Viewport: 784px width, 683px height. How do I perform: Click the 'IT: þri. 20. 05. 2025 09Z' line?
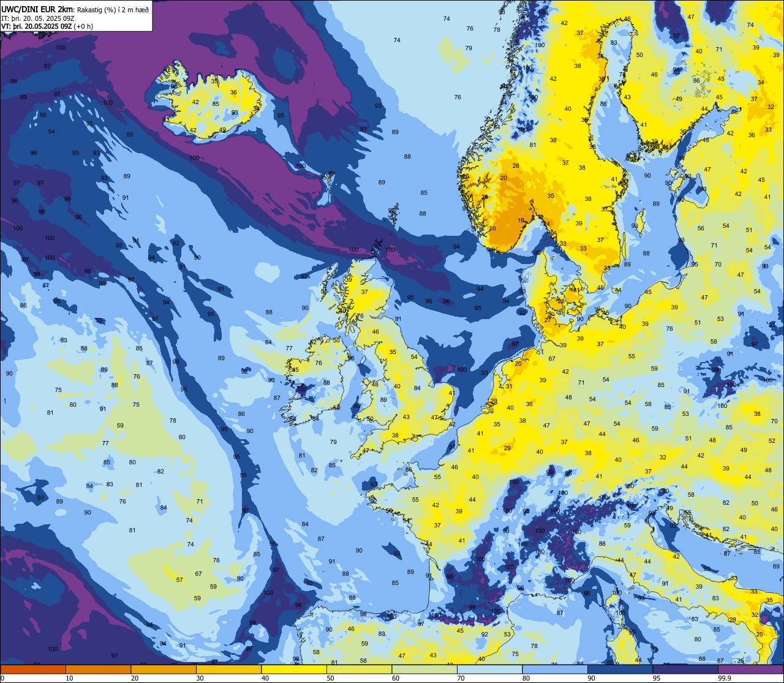coord(38,18)
